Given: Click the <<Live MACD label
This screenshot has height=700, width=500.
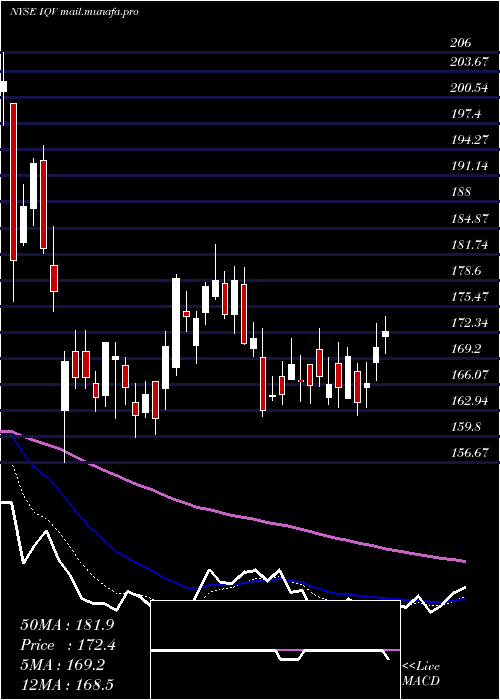Looking at the screenshot, I should [x=421, y=673].
